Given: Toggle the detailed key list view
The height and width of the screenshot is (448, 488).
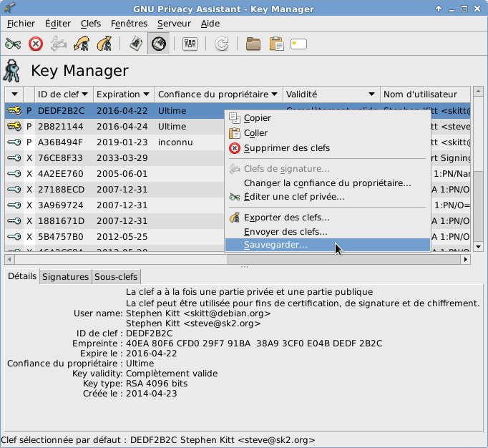Looking at the screenshot, I should (158, 44).
